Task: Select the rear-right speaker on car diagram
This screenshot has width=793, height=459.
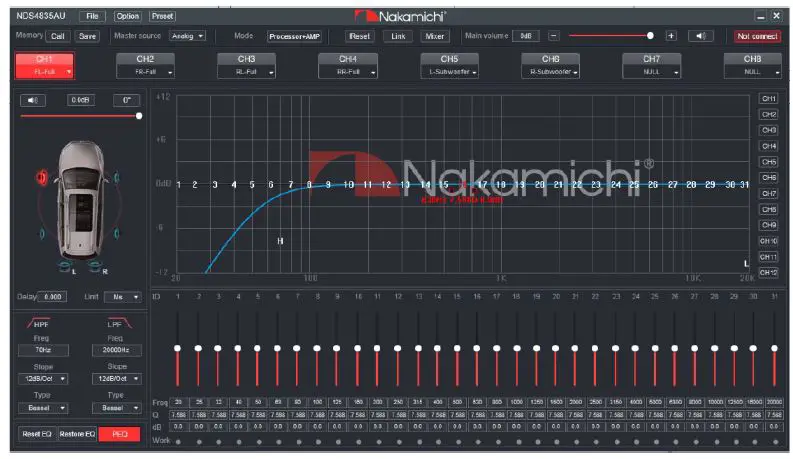Action: coord(117,234)
